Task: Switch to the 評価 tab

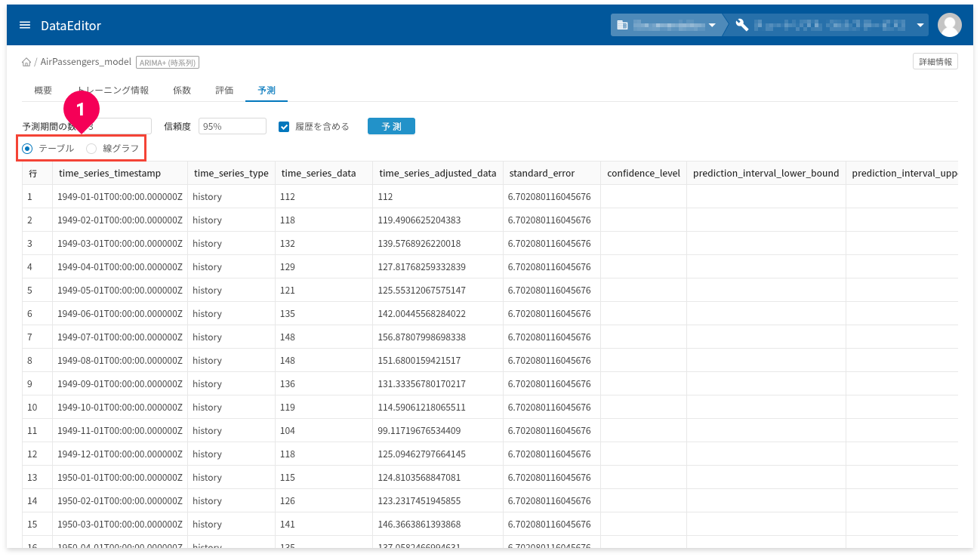Action: [224, 91]
